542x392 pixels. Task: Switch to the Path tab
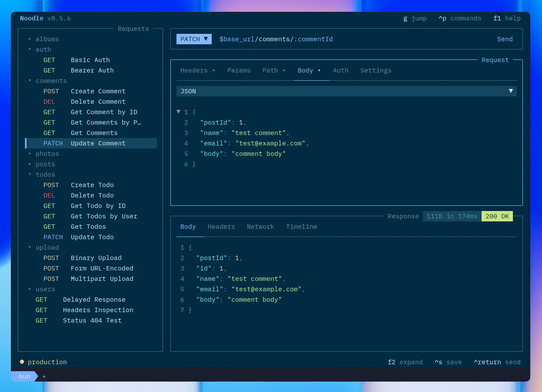tap(274, 70)
